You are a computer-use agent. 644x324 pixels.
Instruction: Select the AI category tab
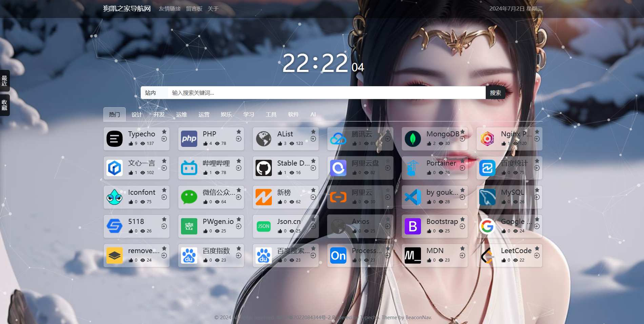coord(313,115)
